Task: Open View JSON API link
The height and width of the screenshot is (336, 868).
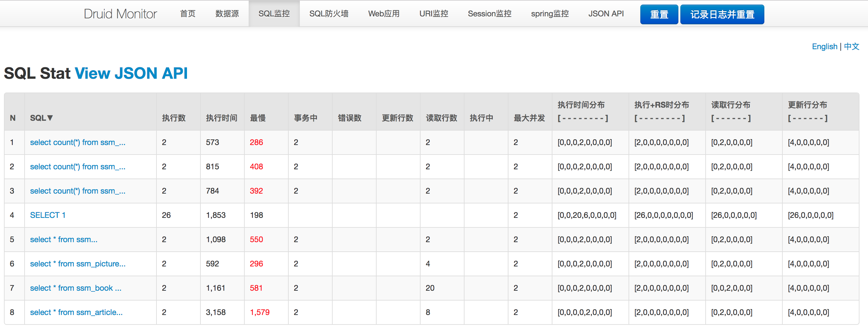Action: 131,73
